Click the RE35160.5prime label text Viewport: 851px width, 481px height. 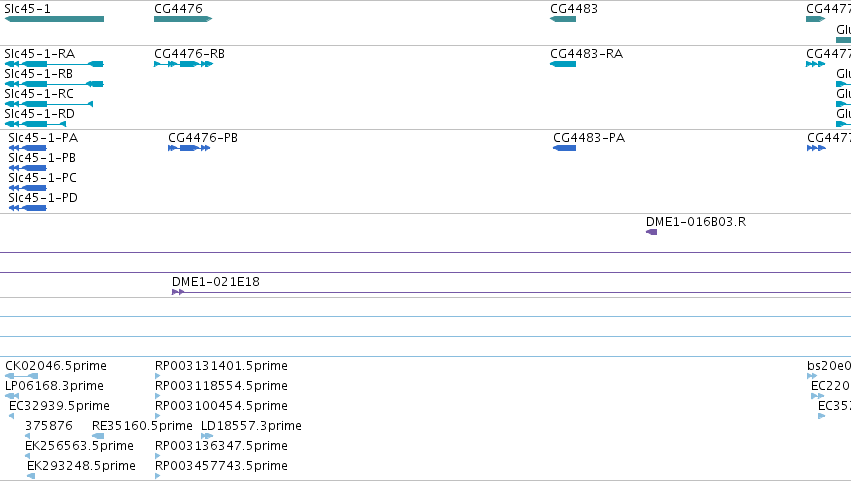pyautogui.click(x=142, y=426)
